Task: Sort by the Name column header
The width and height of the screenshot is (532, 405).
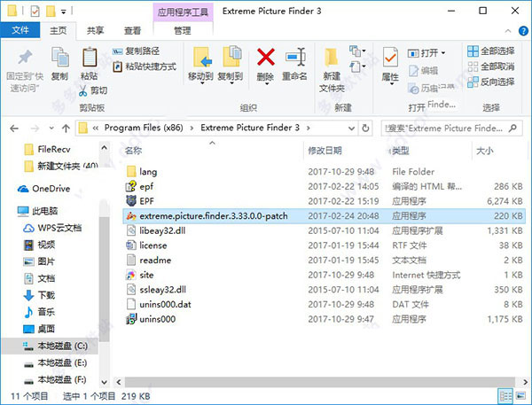Action: (x=133, y=151)
